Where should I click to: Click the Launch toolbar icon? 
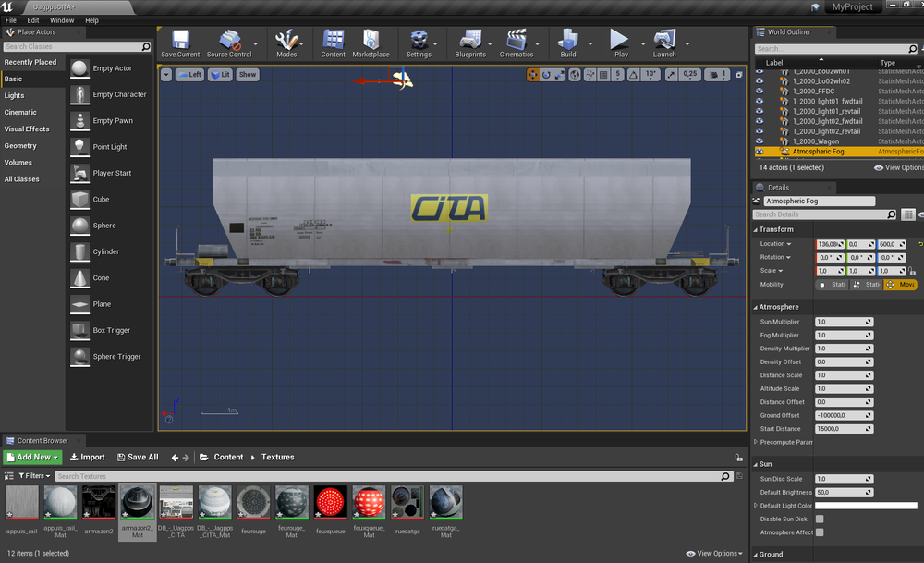pyautogui.click(x=664, y=43)
